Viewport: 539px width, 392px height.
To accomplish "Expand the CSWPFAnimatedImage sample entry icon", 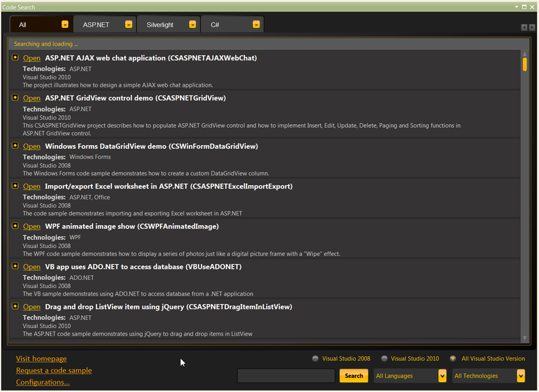I will 15,226.
